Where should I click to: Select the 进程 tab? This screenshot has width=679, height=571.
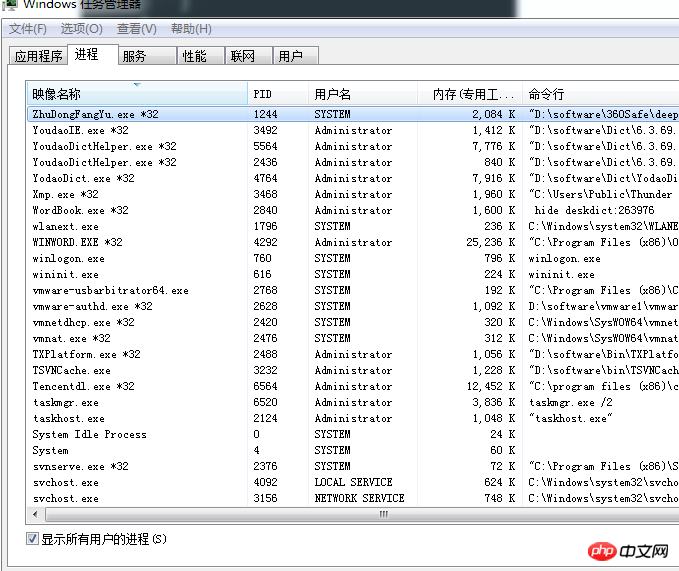click(x=92, y=55)
